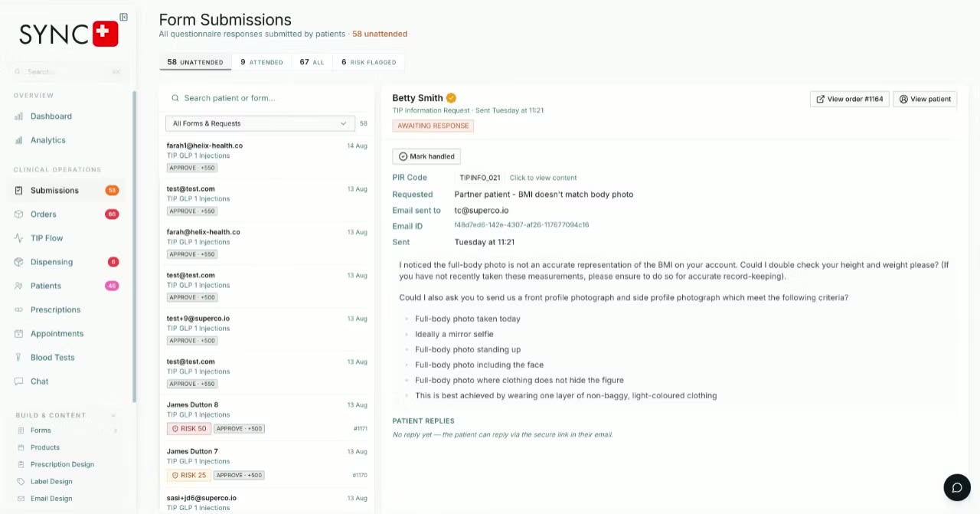
Task: Switch to the 9 Attended tab
Action: 262,62
